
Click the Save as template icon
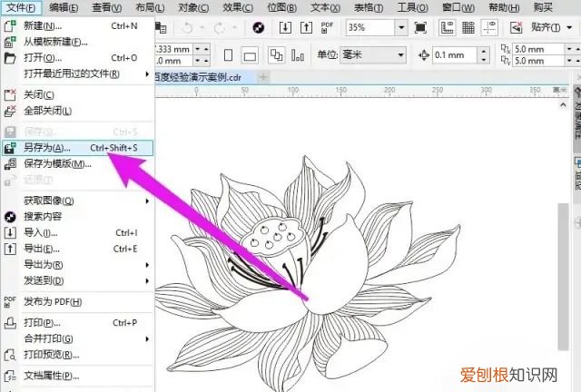point(10,163)
